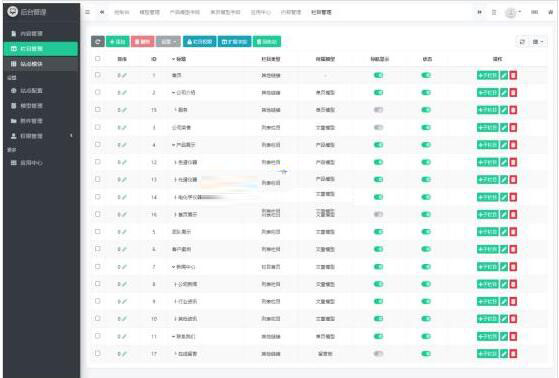The width and height of the screenshot is (559, 378).
Task: Toggle the status switch in ID 2 row
Action: click(426, 93)
